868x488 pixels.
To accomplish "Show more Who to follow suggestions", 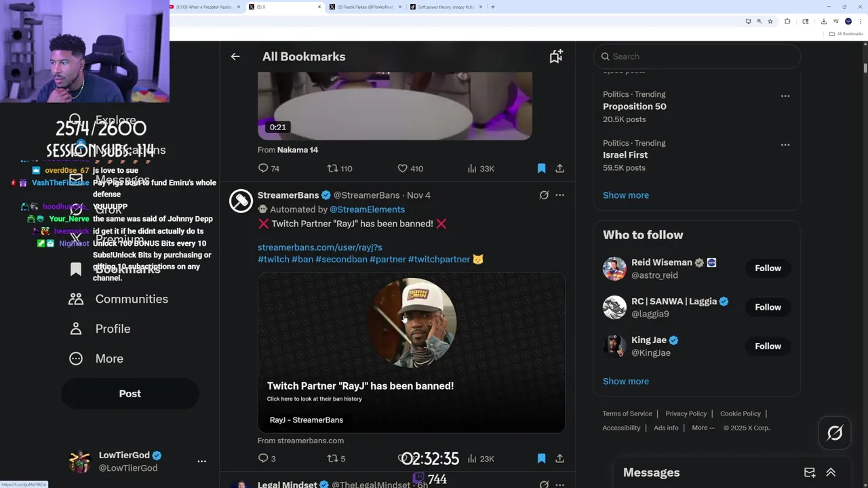I will tap(626, 382).
